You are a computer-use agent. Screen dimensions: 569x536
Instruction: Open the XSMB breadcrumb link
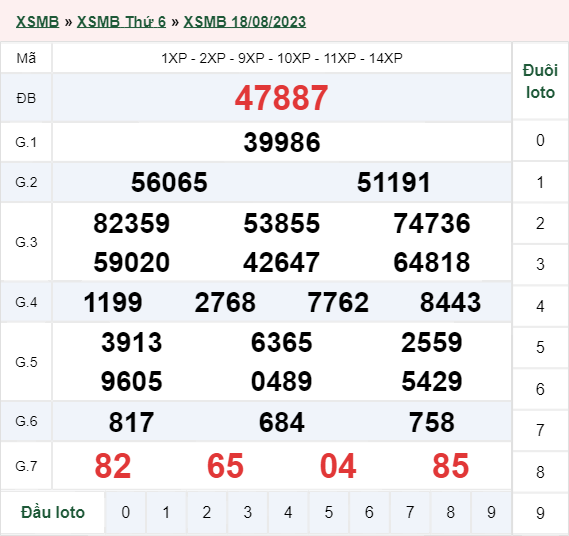(x=37, y=22)
